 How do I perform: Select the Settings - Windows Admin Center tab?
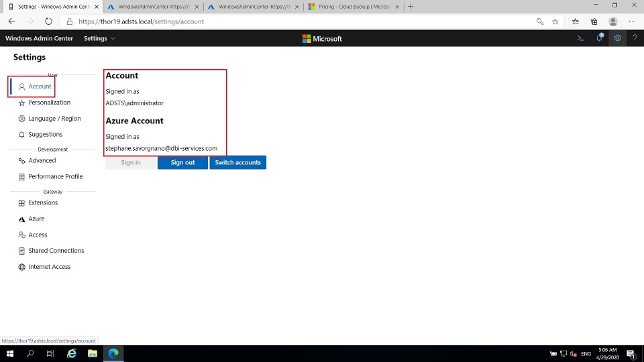click(54, 7)
